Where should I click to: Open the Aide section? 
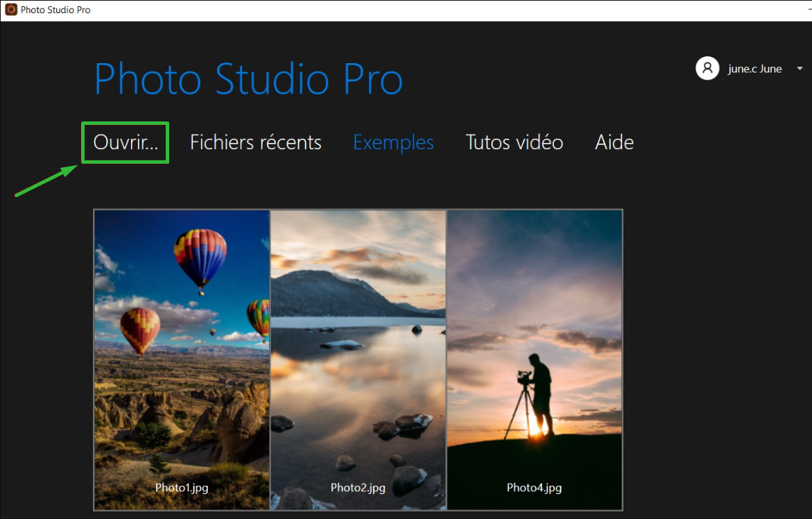click(x=614, y=142)
